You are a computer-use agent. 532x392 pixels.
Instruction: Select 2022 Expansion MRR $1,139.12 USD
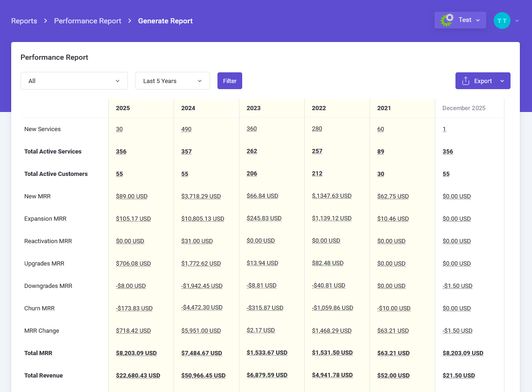(x=331, y=218)
